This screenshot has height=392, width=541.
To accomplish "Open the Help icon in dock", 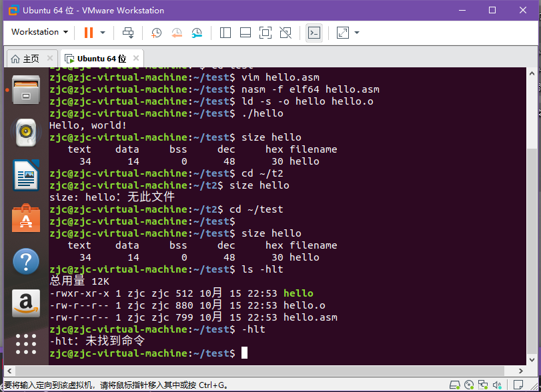I will (x=26, y=261).
